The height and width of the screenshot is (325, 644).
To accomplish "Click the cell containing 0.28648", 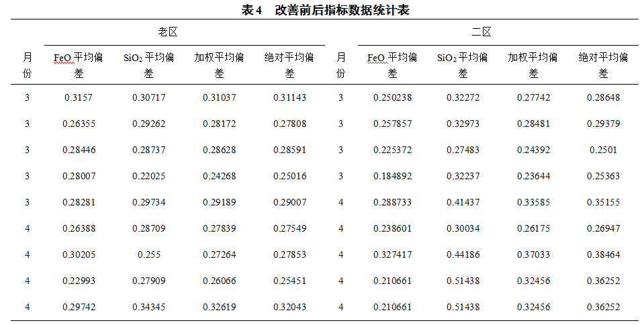I will click(x=602, y=98).
